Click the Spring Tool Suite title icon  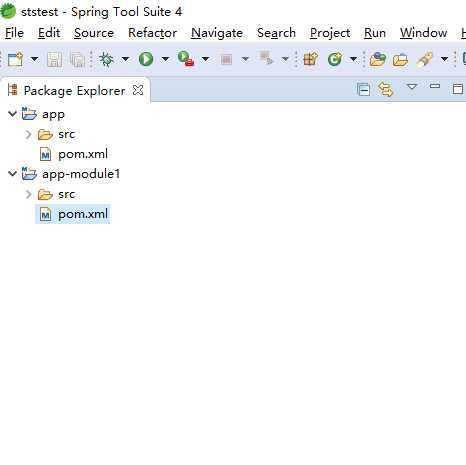click(x=8, y=11)
